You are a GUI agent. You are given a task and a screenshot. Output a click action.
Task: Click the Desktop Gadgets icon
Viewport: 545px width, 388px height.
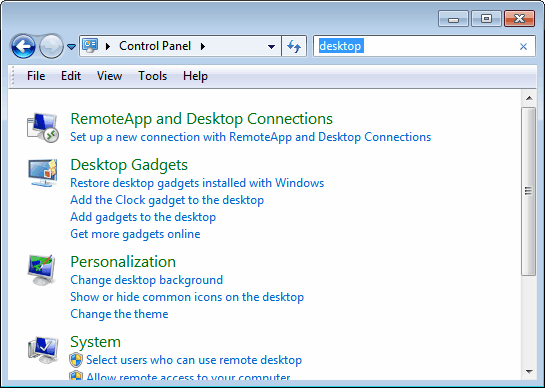click(43, 173)
